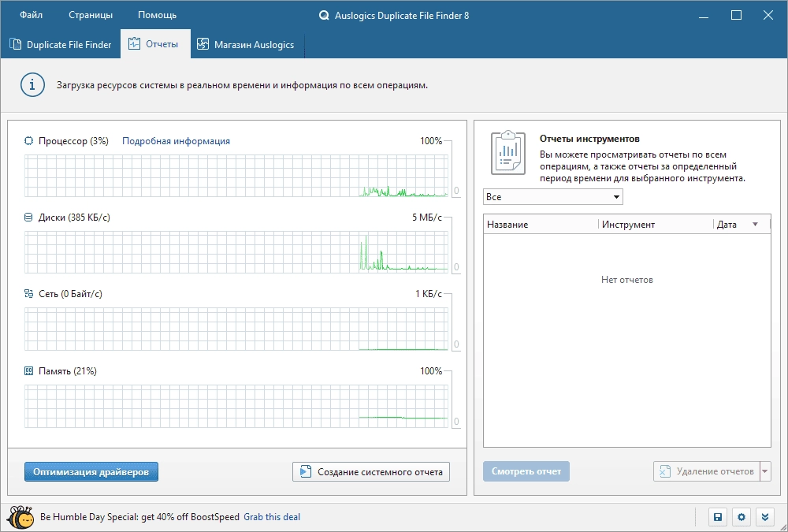788x532 pixels.
Task: Click the Сеть activity graph
Action: tap(236, 329)
